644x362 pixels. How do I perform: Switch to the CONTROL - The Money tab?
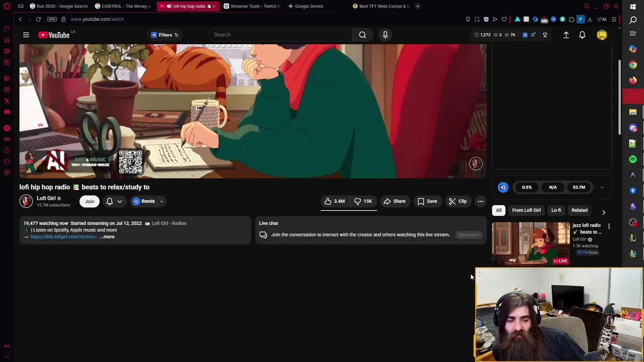coord(123,6)
